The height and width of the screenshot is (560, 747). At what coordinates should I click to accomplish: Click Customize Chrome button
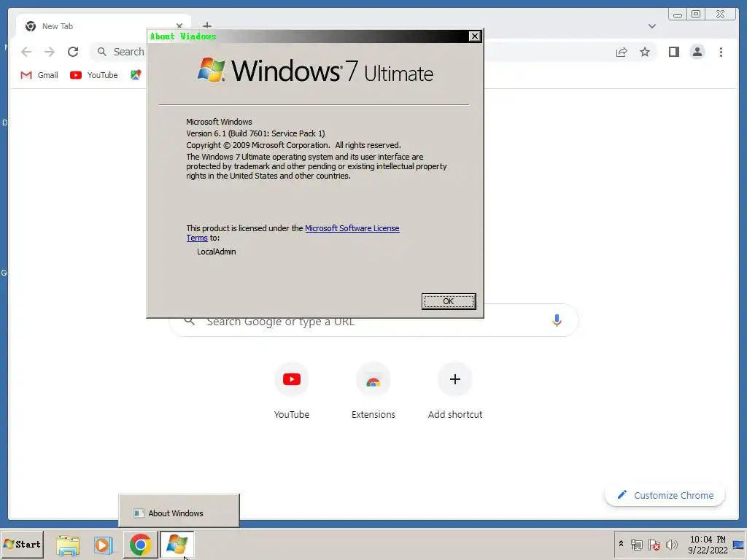[665, 495]
